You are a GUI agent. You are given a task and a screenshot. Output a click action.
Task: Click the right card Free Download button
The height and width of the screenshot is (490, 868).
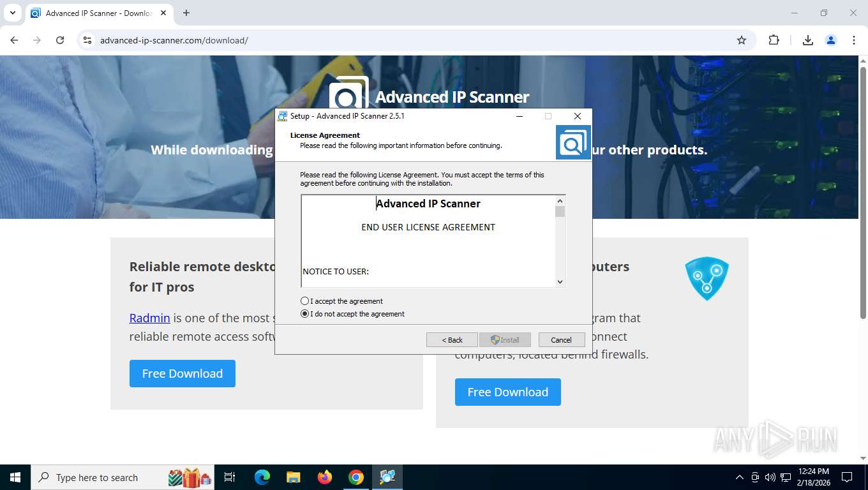508,392
